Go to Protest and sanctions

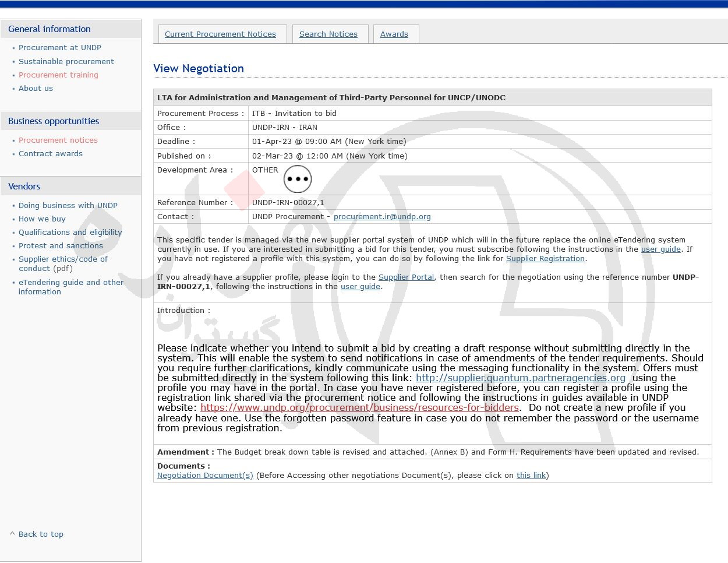61,245
